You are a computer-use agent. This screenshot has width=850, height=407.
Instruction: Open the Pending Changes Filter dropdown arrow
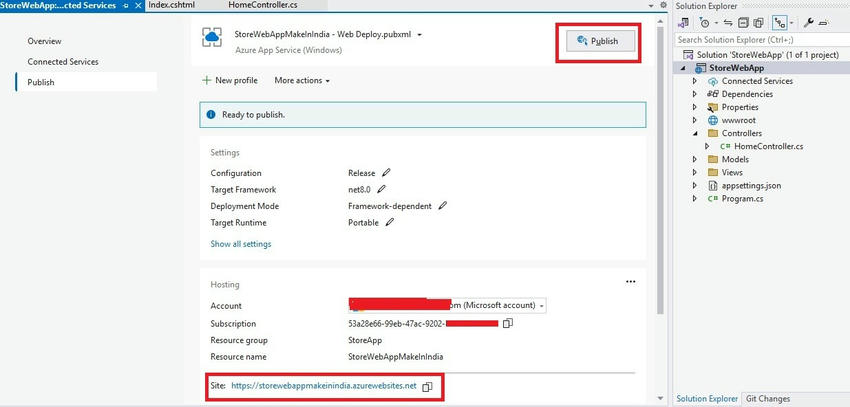click(716, 23)
